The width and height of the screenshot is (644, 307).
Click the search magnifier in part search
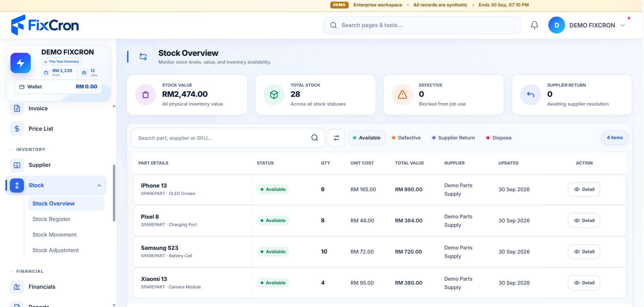coord(314,138)
